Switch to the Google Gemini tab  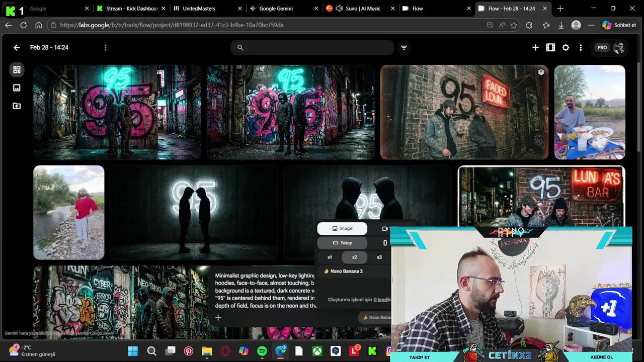click(276, 9)
